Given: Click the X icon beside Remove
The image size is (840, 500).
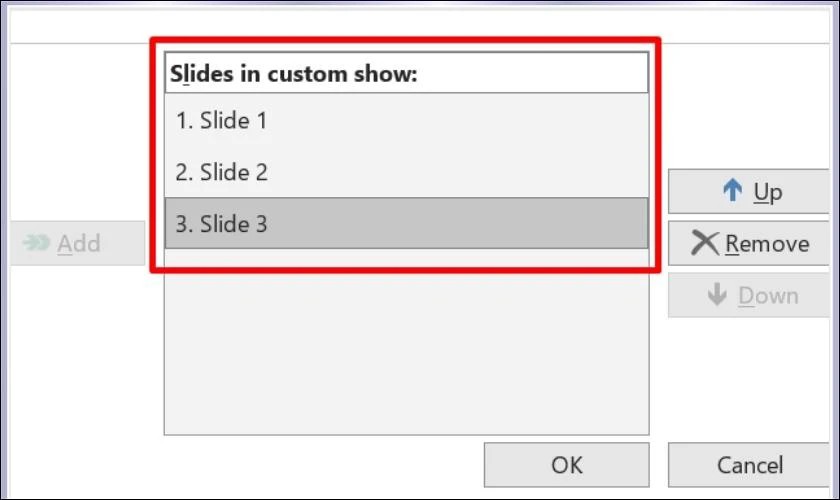Looking at the screenshot, I should coord(704,243).
